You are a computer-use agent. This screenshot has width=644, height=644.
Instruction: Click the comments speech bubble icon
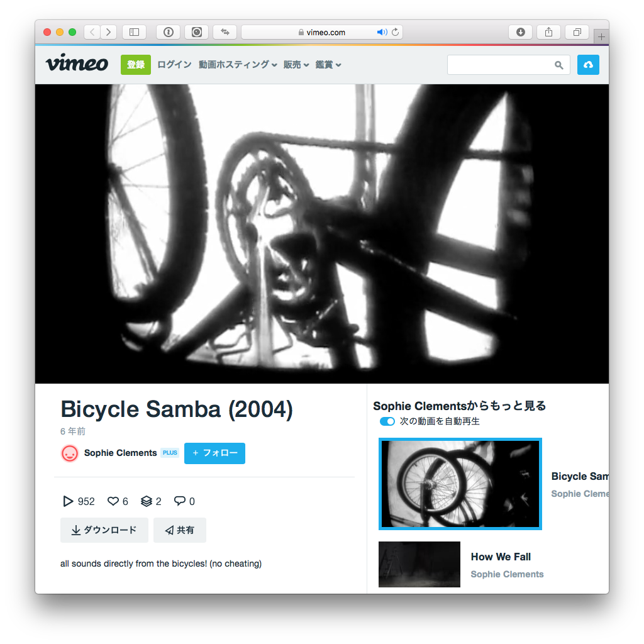point(179,501)
